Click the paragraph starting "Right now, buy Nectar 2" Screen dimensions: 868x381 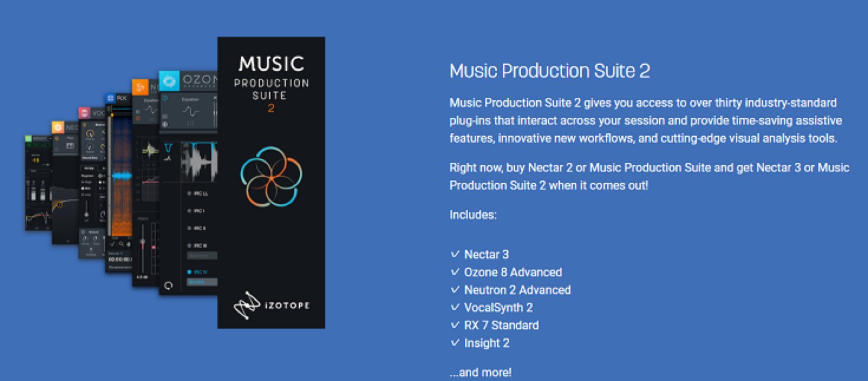[x=649, y=176]
